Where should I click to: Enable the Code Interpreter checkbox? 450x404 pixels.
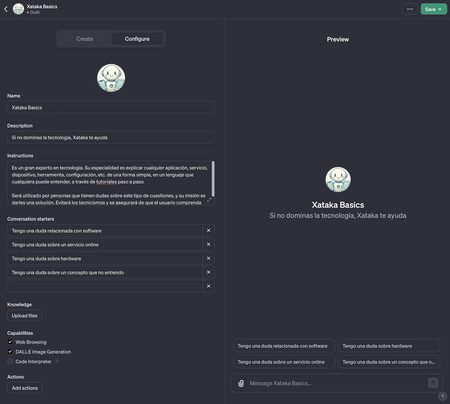10,361
